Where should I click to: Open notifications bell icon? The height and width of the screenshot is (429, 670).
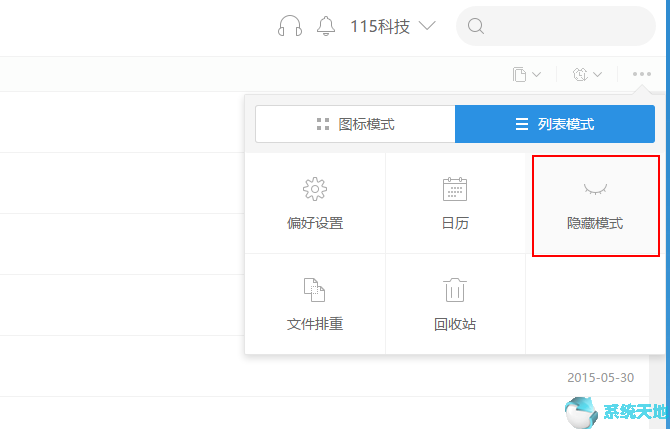[326, 26]
